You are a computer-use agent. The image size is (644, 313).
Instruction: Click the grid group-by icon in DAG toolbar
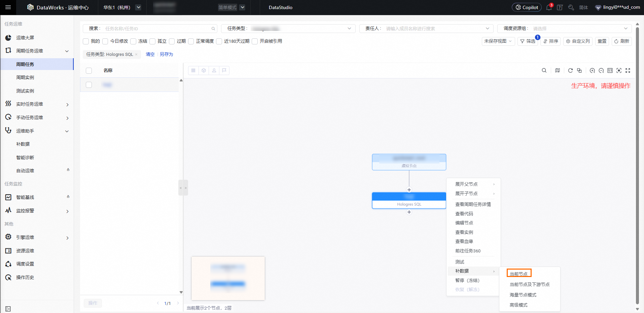(193, 70)
